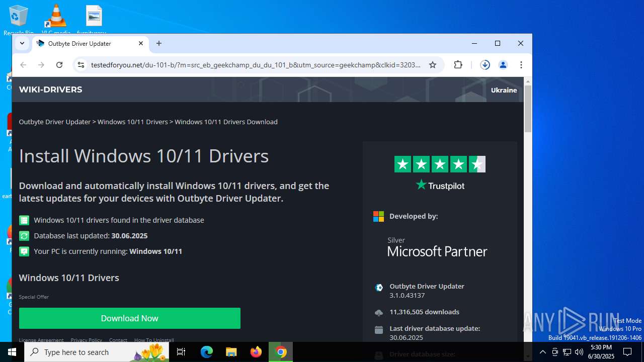Click the Outbyte Driver Updater version icon
Screen dimensions: 644x362
tap(379, 288)
